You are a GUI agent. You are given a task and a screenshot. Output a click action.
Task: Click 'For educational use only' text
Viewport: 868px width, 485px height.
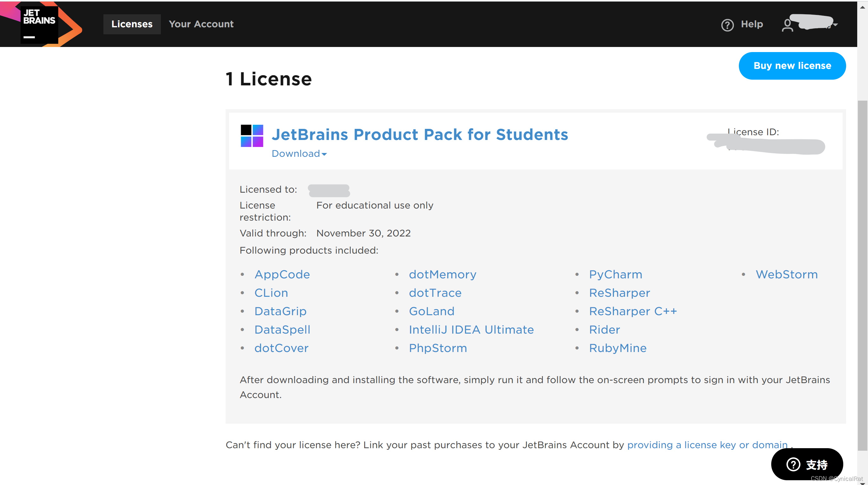[x=375, y=205]
